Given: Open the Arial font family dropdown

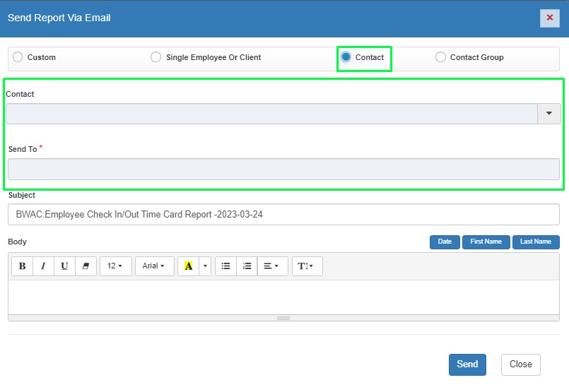Looking at the screenshot, I should [x=154, y=266].
